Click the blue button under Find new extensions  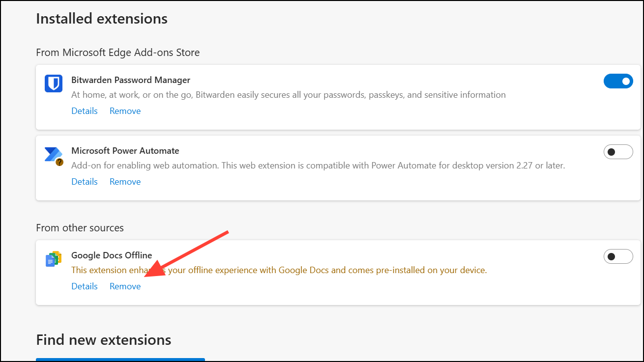click(120, 360)
